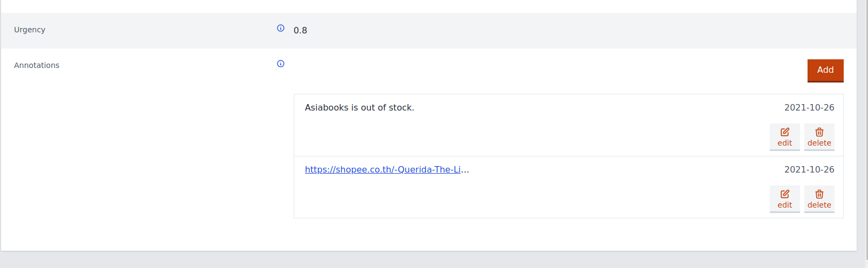This screenshot has width=868, height=268.
Task: Click the trash icon for Asiabooks annotation
Action: (819, 132)
